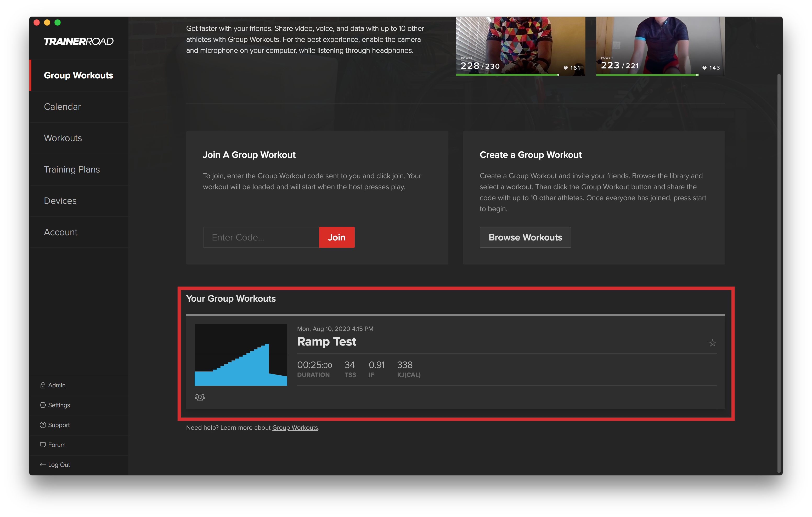Screen dimensions: 812x517
Task: Click the vertical scrollbar on the right
Action: click(779, 274)
